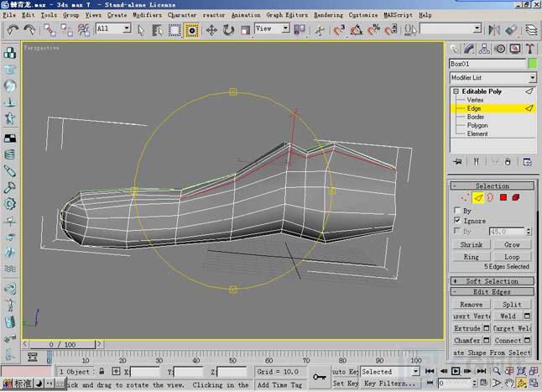Click the Play Animation button
This screenshot has width=542, height=392.
point(456,371)
